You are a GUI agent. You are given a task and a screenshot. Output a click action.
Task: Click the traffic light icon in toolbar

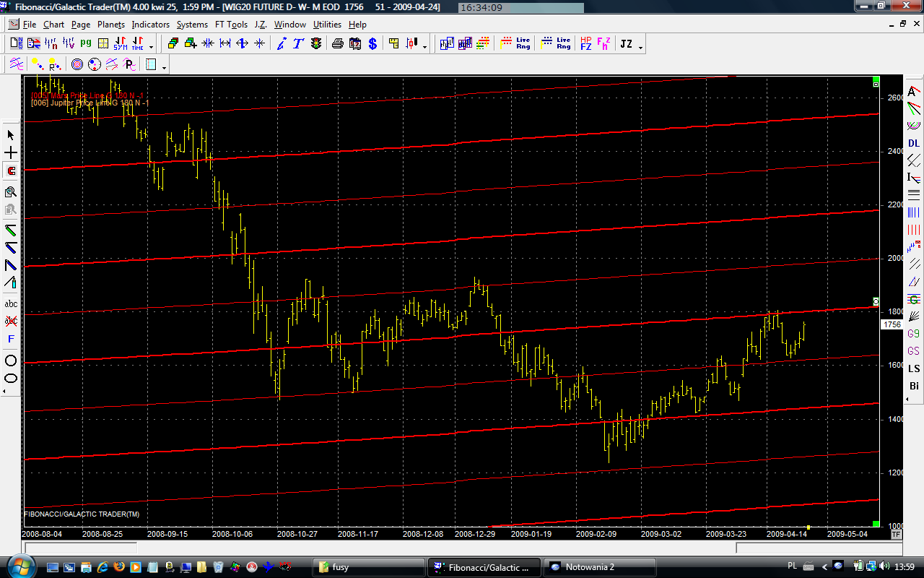(x=316, y=44)
